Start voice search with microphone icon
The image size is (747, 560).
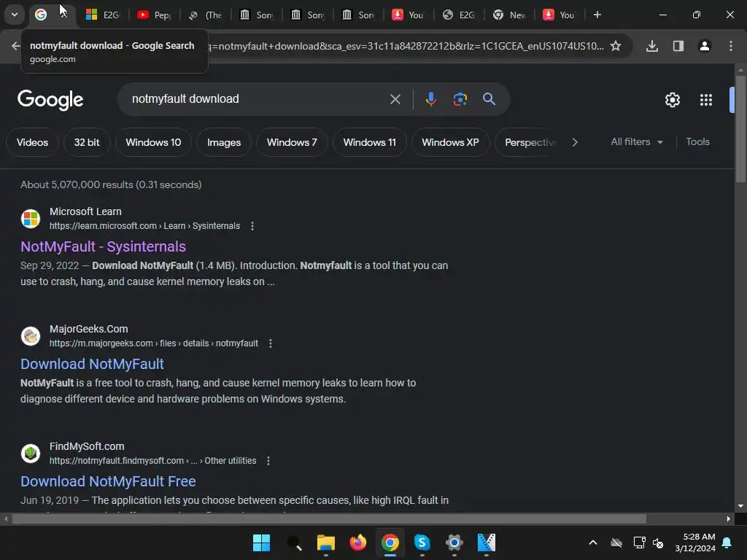(x=430, y=99)
